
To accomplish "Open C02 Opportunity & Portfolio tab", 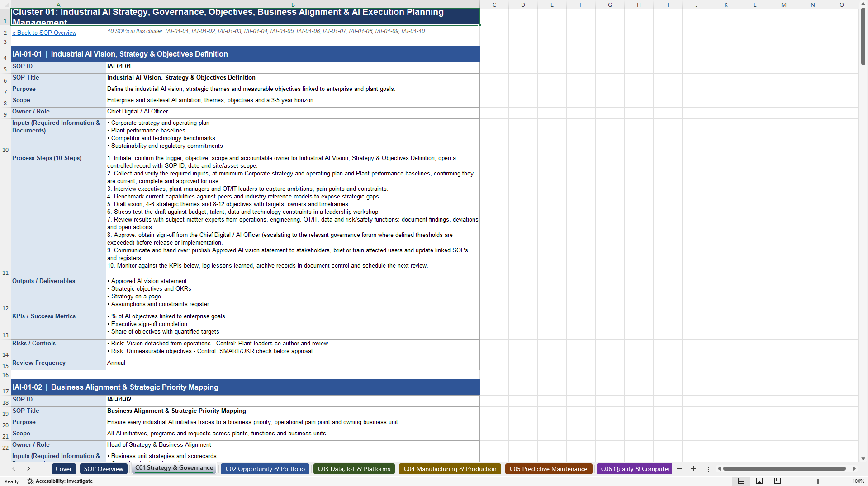I will click(265, 469).
